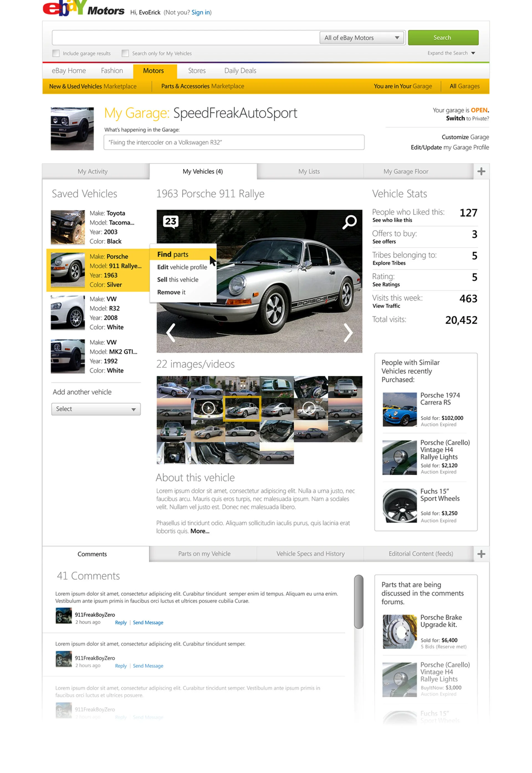
Task: Click the garage status update field
Action: point(234,143)
